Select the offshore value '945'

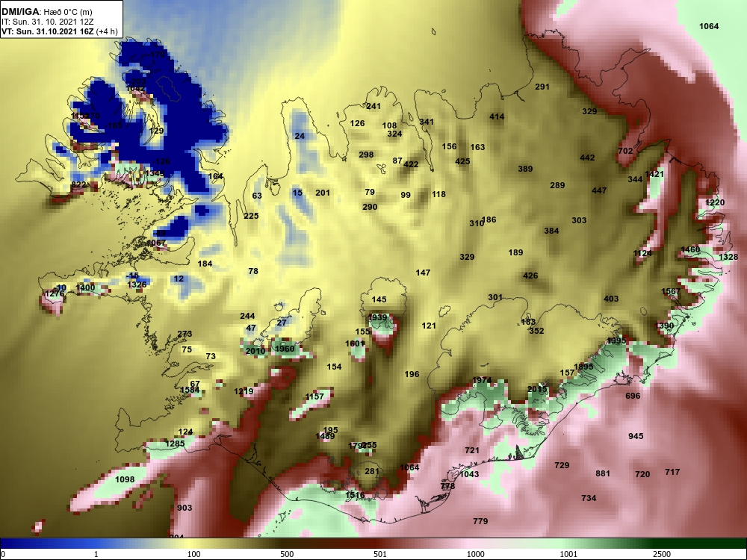636,436
